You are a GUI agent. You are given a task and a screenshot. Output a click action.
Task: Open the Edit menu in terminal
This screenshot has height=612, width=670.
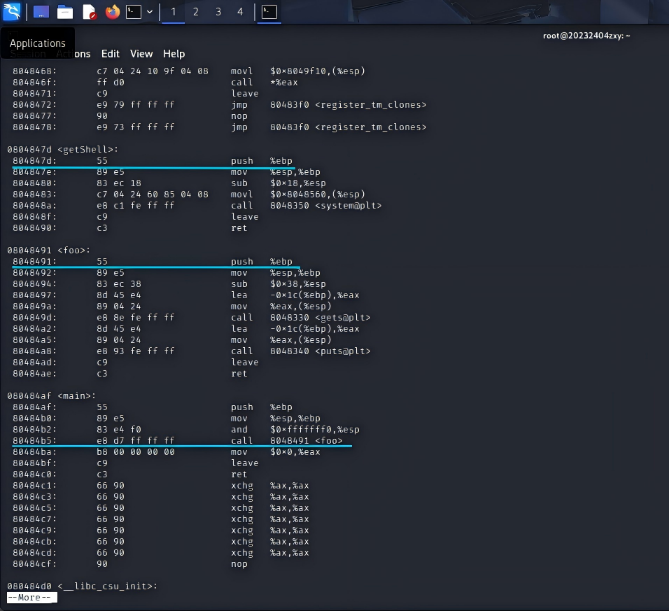click(110, 54)
